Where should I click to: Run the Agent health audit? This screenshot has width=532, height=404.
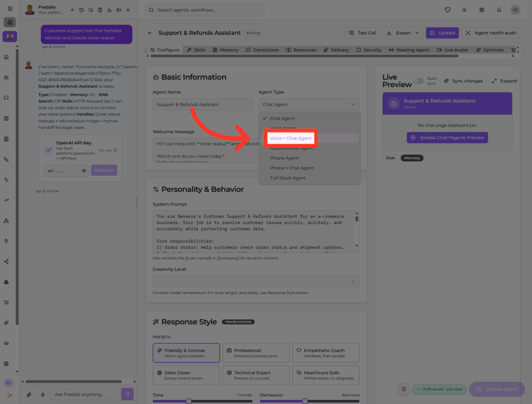pyautogui.click(x=491, y=33)
